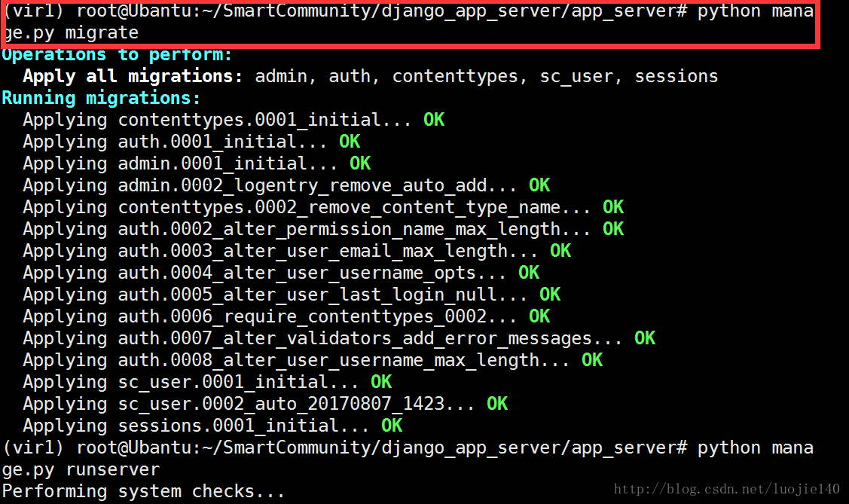The image size is (849, 504).
Task: Click the 'Performing system checks...' text
Action: 144,492
